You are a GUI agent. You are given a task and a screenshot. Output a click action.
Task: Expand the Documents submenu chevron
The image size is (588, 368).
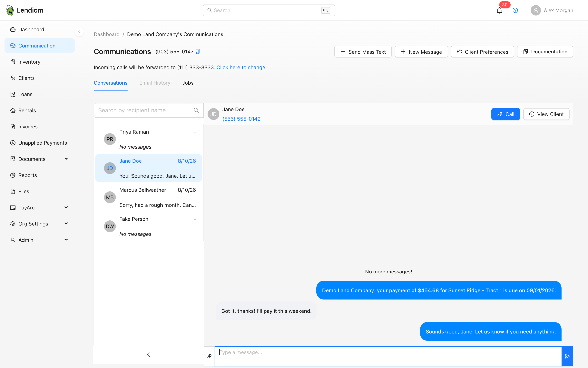pos(66,159)
